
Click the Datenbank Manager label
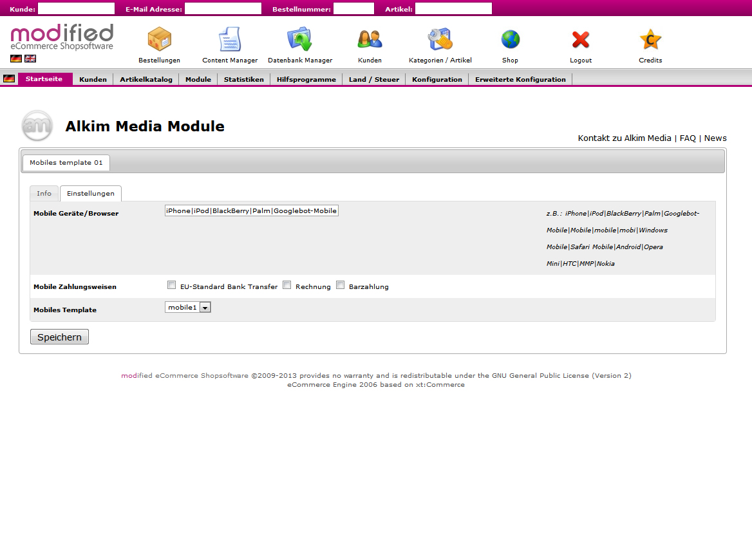click(300, 61)
